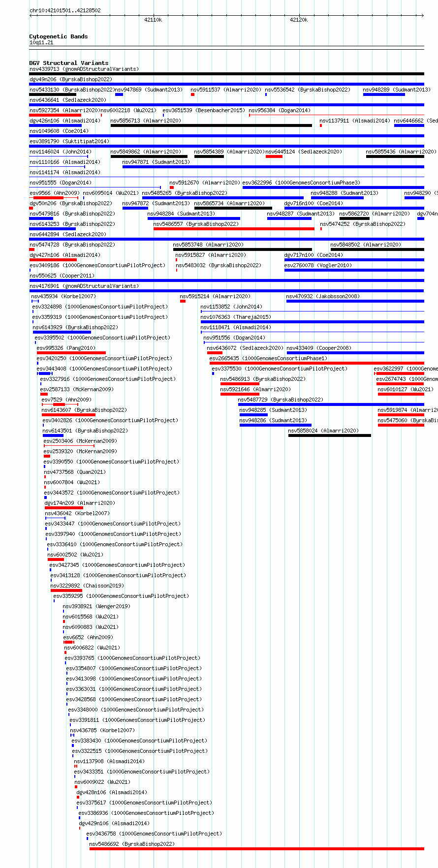The height and width of the screenshot is (868, 438).
Task: Click the nsv4339713 gnomAD variant label
Action: point(84,69)
